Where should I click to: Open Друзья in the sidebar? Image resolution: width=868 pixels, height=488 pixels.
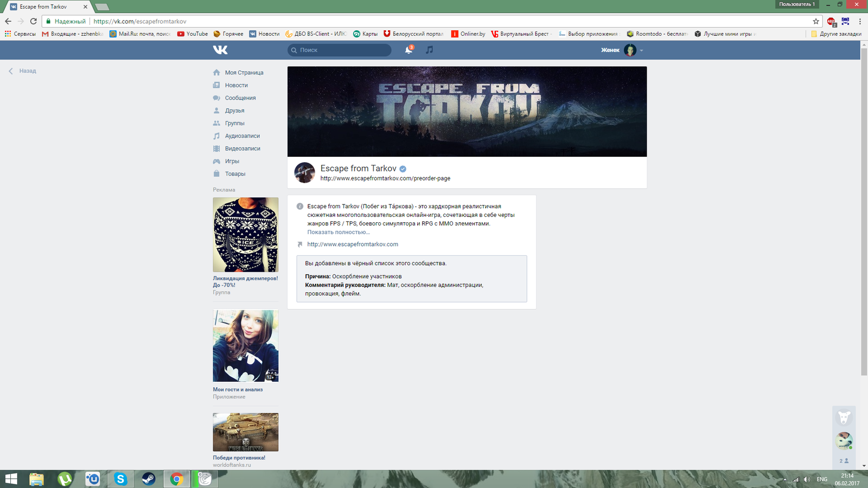(234, 111)
